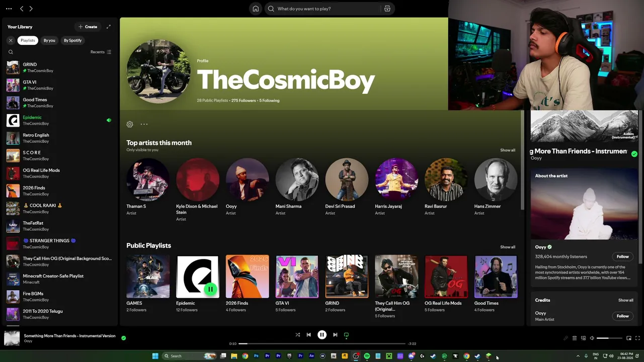Select the Epidemic playlist in library
This screenshot has width=644, height=362.
(x=59, y=120)
